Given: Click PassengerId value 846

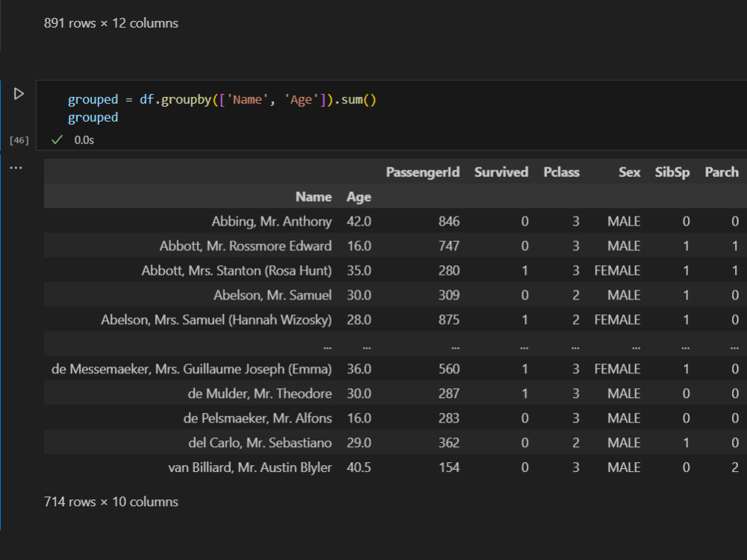Looking at the screenshot, I should pyautogui.click(x=449, y=222).
